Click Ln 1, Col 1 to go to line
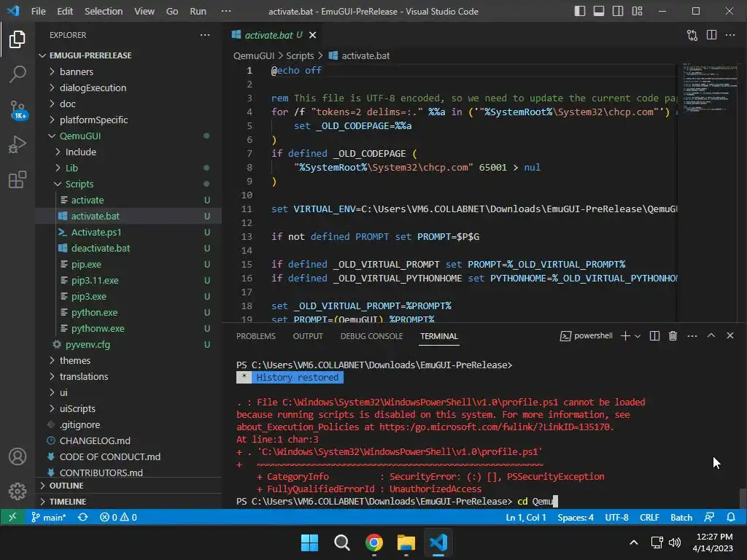 [526, 517]
